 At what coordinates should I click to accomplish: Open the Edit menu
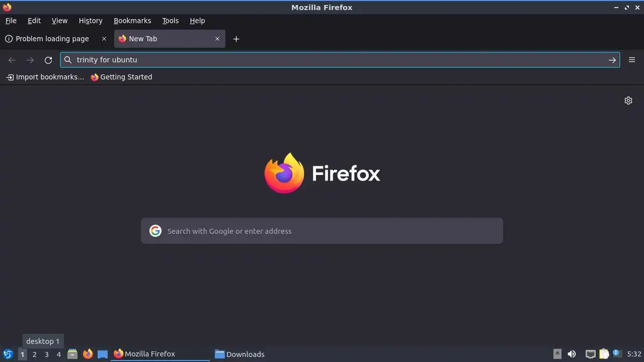point(34,21)
